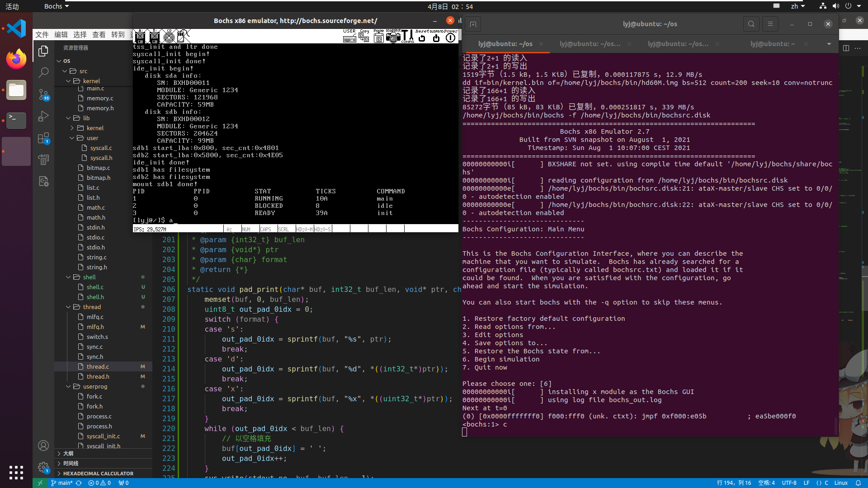The width and height of the screenshot is (868, 488).
Task: Click the Paste icon in Bochs toolbar
Action: point(379,36)
